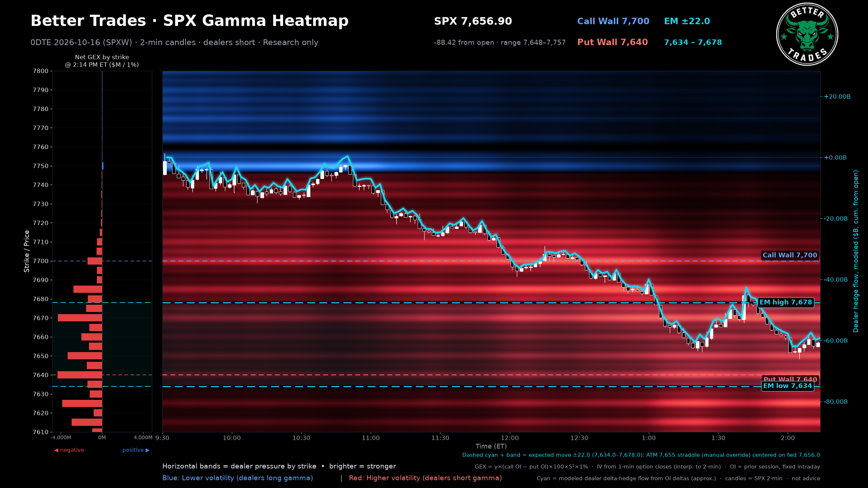Click the red GEX bar at strike 7670
Screen dimensions: 868x488
(80, 318)
